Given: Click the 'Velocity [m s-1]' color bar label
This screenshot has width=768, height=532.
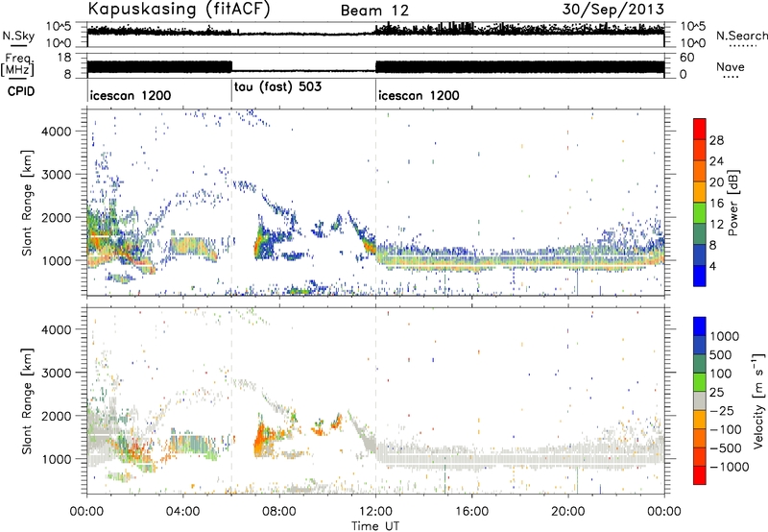Looking at the screenshot, I should [x=758, y=400].
